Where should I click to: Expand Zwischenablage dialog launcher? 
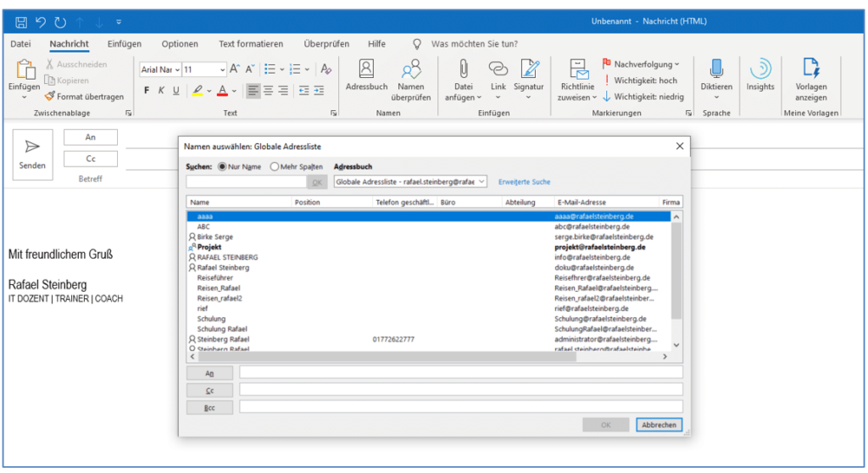[x=129, y=113]
